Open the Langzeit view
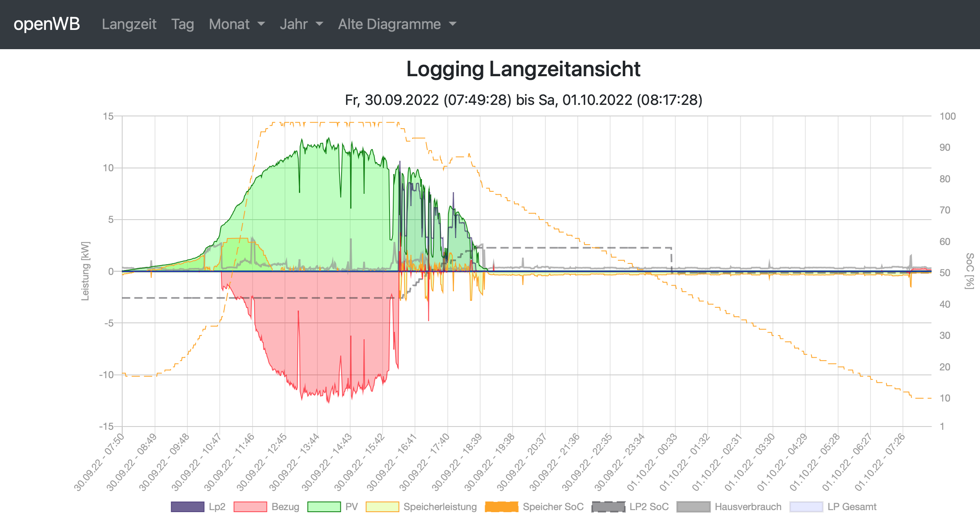 click(x=129, y=24)
